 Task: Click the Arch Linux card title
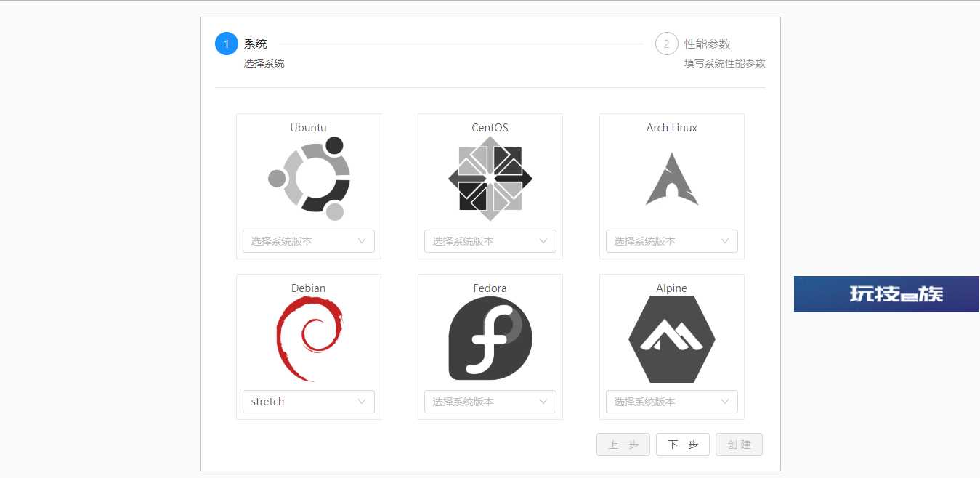(x=672, y=128)
